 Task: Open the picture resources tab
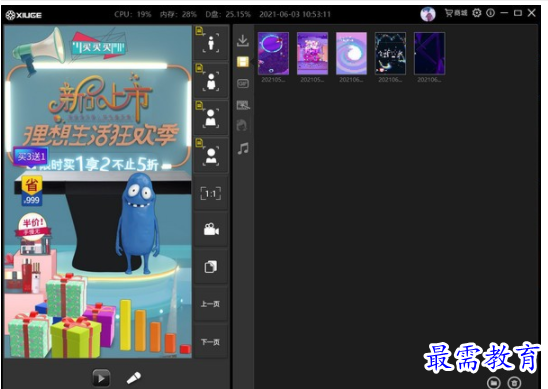coord(243,105)
